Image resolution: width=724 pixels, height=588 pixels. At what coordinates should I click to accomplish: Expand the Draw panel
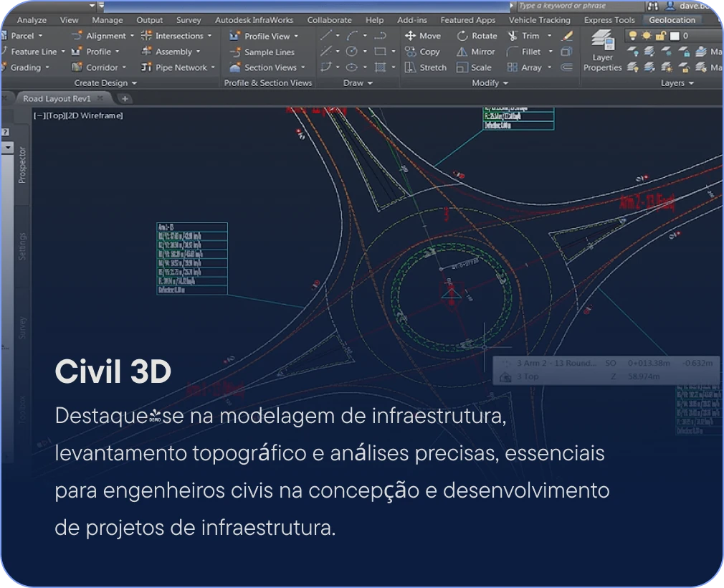coord(358,83)
